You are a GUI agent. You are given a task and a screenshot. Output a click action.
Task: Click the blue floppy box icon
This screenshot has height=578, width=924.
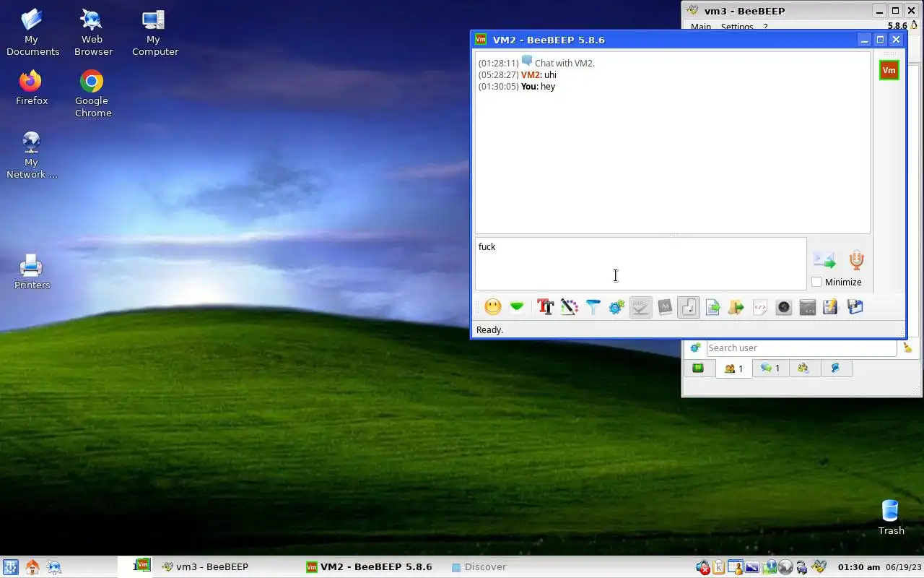coord(855,307)
